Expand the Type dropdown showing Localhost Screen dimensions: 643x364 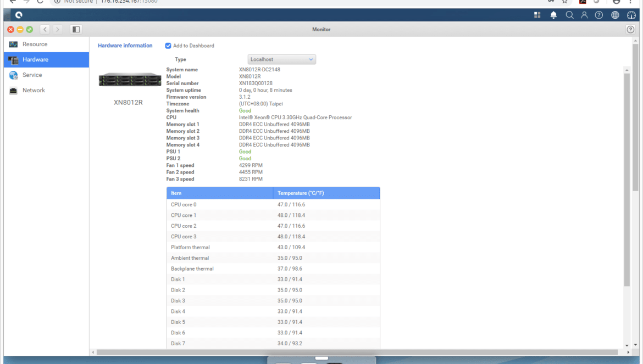coord(282,59)
